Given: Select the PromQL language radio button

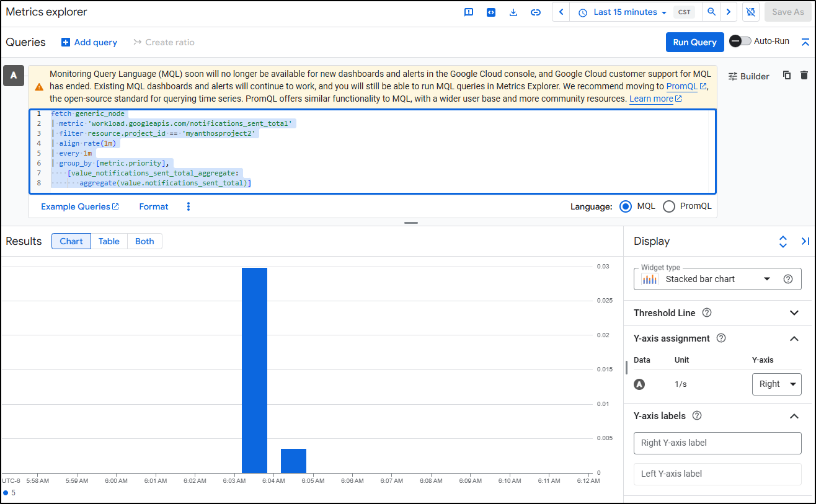Looking at the screenshot, I should click(x=669, y=206).
